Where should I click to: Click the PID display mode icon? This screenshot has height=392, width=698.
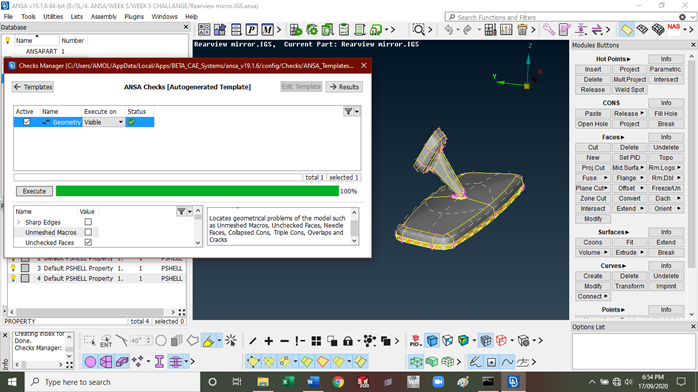415,341
